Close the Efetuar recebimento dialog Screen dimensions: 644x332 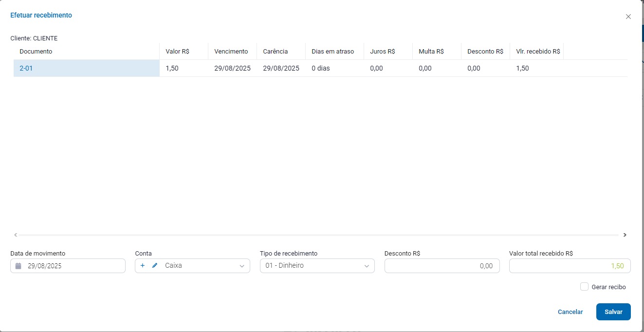(x=628, y=17)
